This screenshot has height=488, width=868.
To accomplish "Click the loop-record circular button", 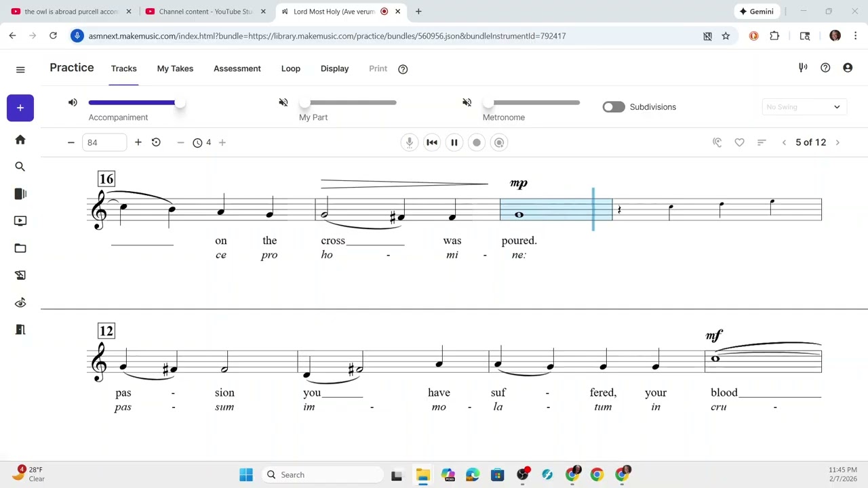I will (499, 142).
